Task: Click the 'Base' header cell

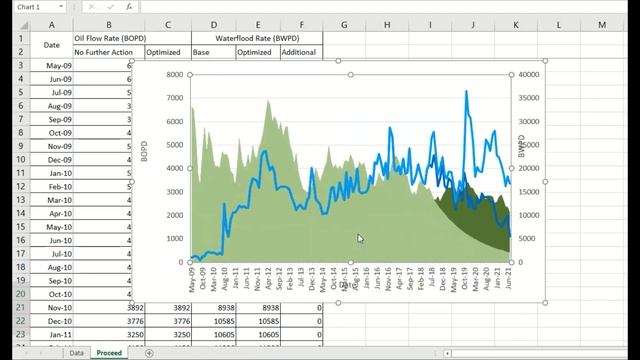Action: point(213,52)
